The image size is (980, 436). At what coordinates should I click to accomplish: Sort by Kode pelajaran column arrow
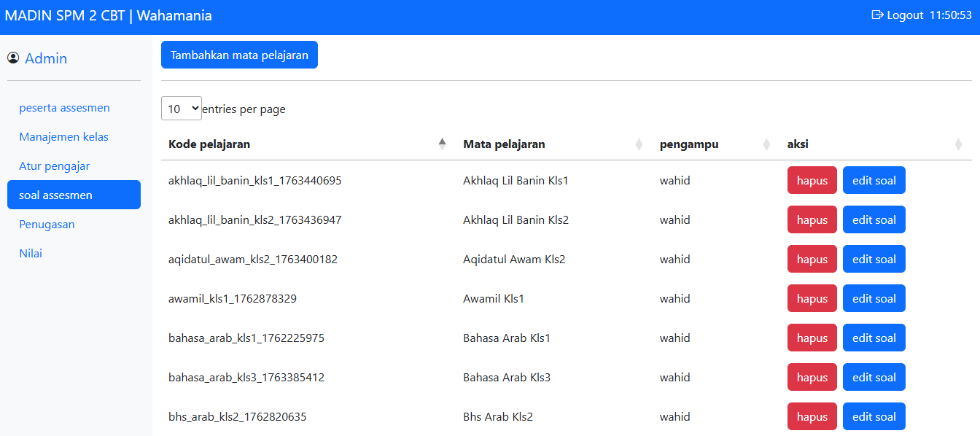pyautogui.click(x=442, y=144)
